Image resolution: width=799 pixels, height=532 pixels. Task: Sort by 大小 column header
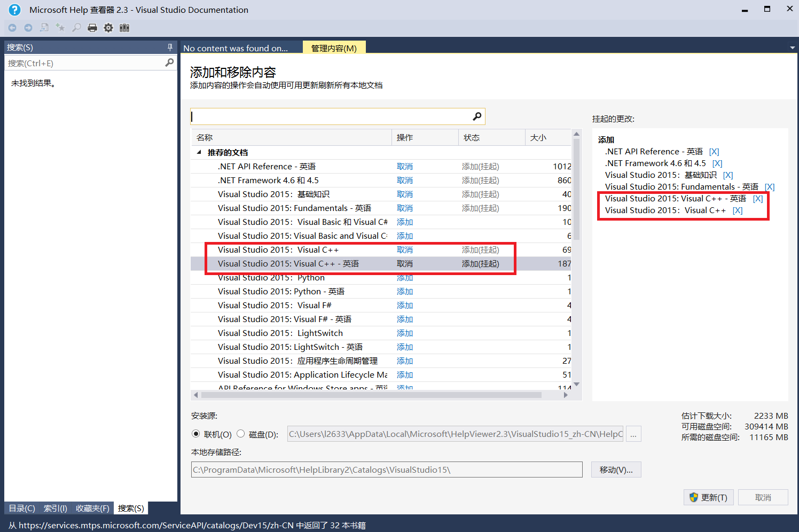coord(548,137)
